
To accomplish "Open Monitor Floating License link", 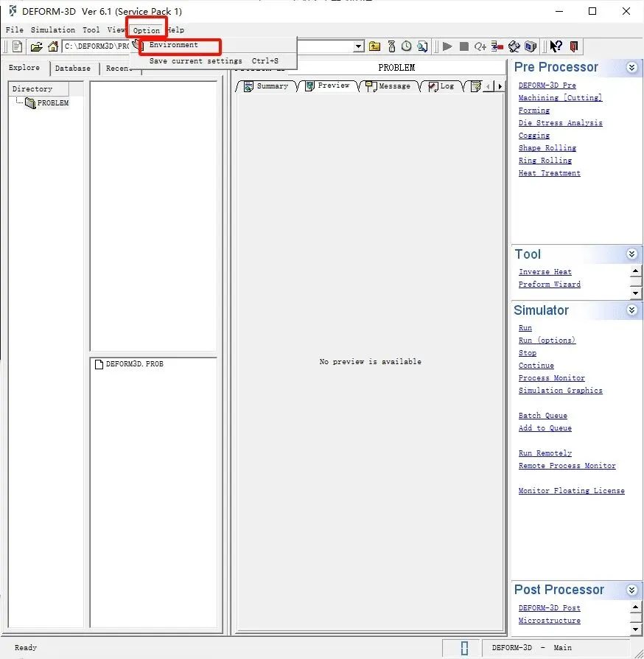I will pyautogui.click(x=571, y=491).
